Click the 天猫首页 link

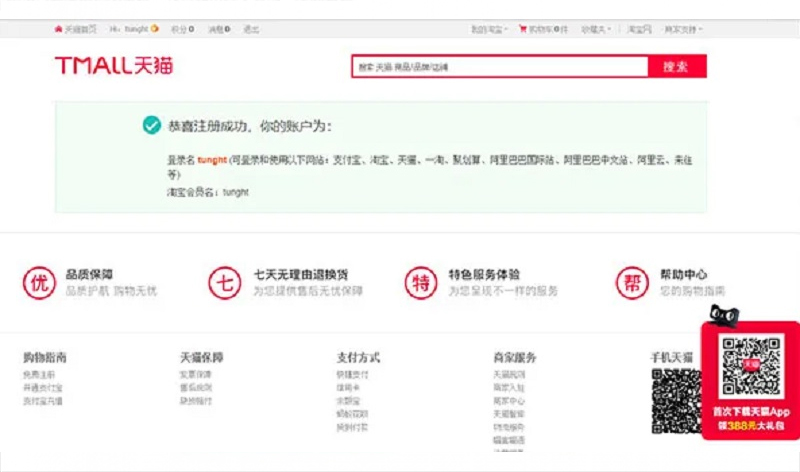80,29
